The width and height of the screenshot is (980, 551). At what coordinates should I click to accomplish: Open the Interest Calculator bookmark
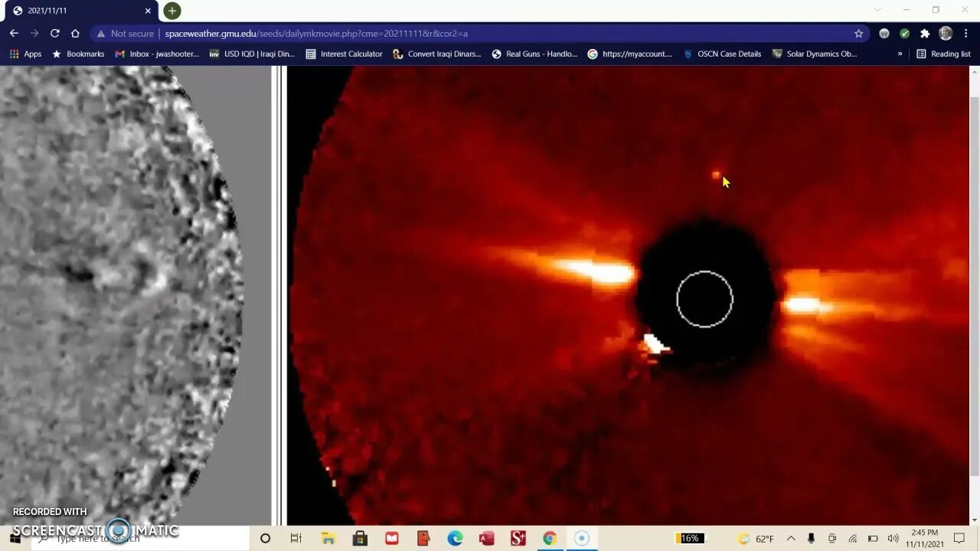(x=344, y=54)
